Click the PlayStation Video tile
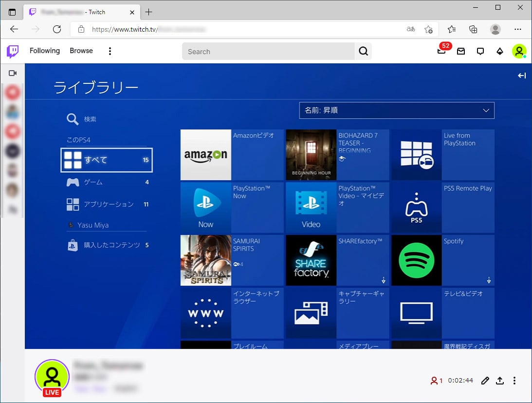This screenshot has height=403, width=532. 337,207
